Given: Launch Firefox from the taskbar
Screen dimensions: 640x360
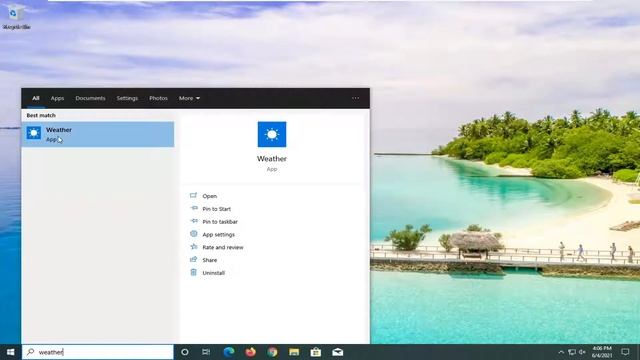Looking at the screenshot, I should pyautogui.click(x=250, y=352).
